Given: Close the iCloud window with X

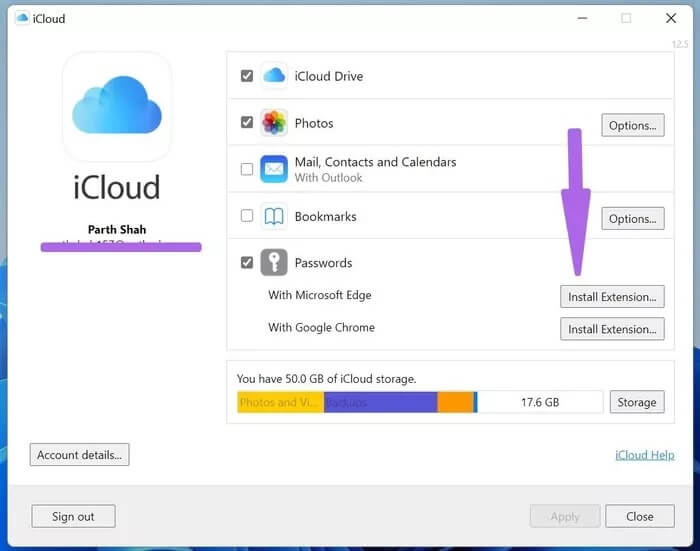Looking at the screenshot, I should [x=671, y=18].
